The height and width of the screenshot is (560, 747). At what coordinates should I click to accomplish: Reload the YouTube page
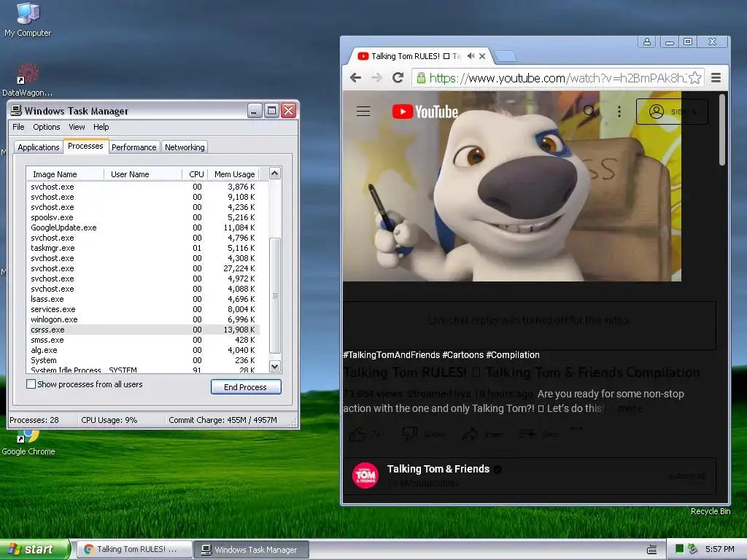tap(398, 77)
